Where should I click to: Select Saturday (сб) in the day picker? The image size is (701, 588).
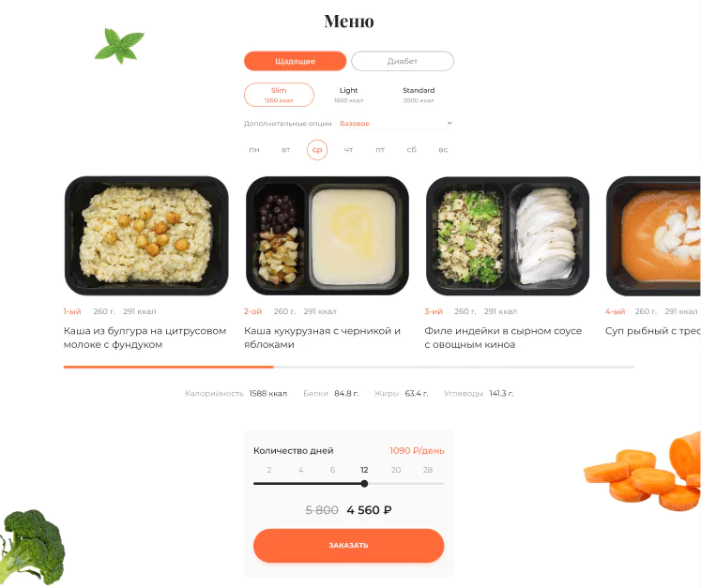point(412,150)
